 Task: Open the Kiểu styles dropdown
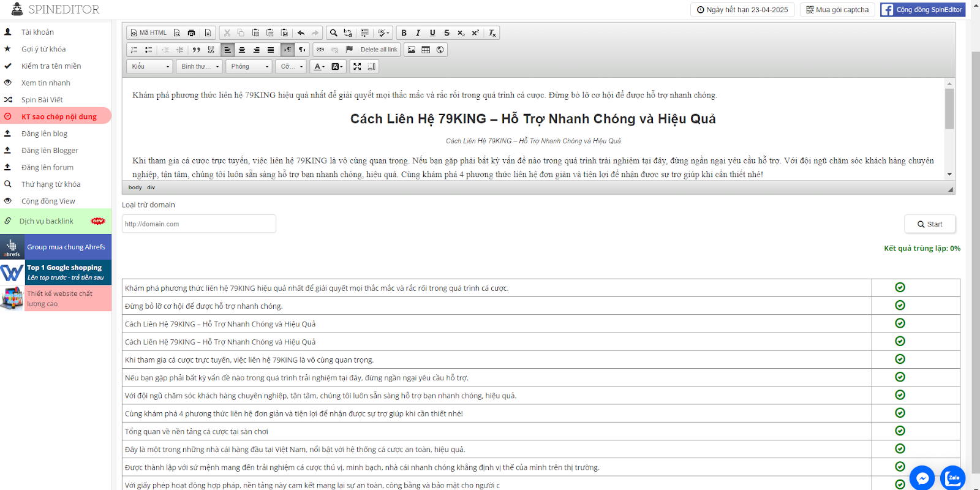(149, 66)
